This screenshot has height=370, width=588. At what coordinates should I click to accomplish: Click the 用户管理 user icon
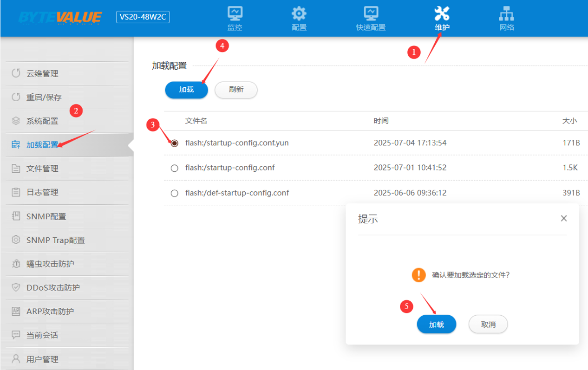click(x=16, y=359)
